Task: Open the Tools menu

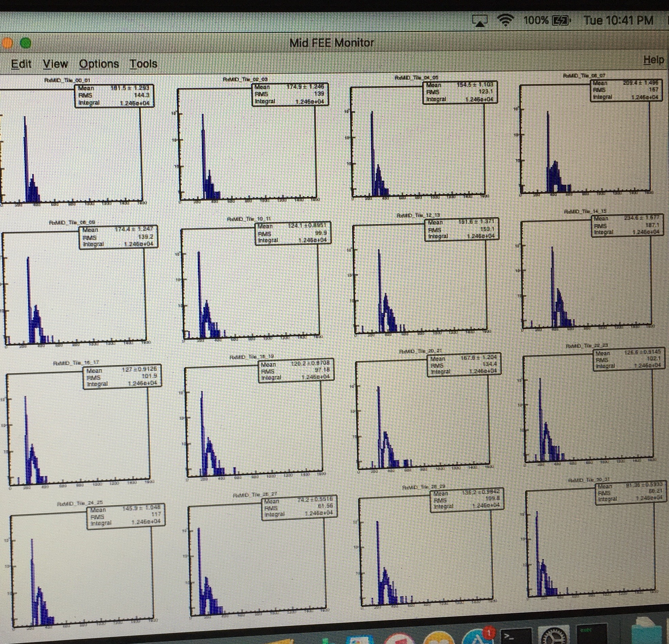Action: point(143,64)
